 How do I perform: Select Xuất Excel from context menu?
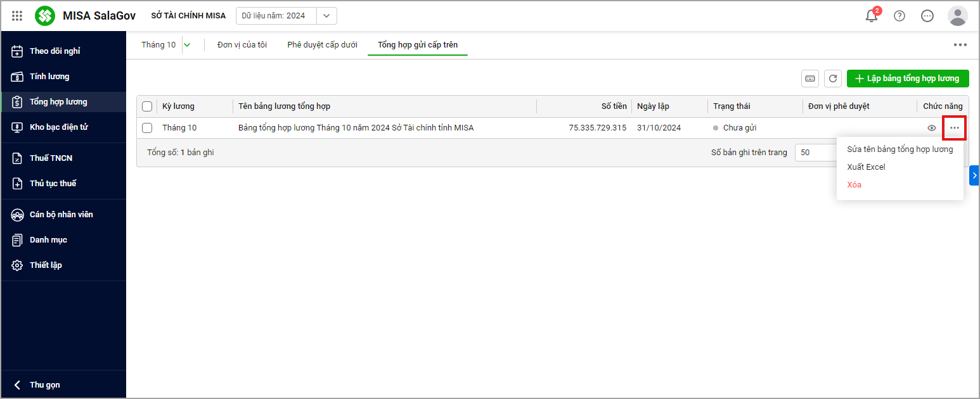pos(866,167)
